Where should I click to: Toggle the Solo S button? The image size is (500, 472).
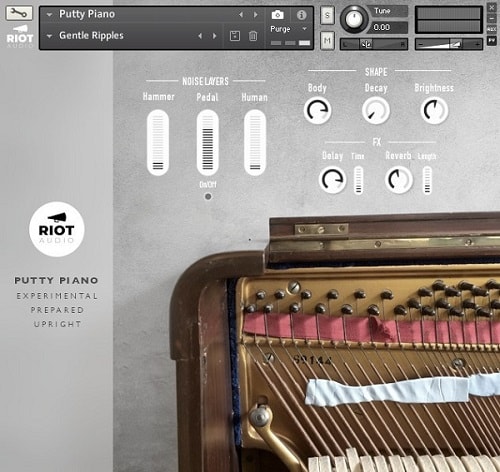click(x=327, y=15)
